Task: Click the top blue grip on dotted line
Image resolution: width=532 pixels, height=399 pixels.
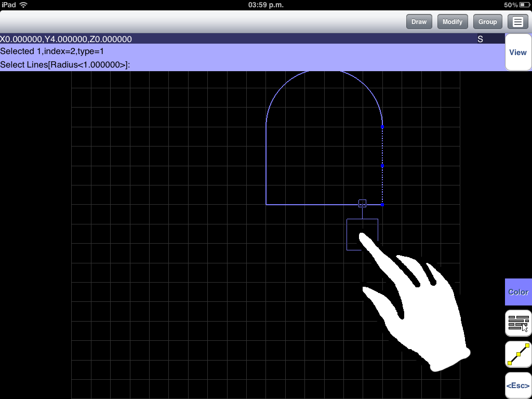Action: (x=383, y=127)
